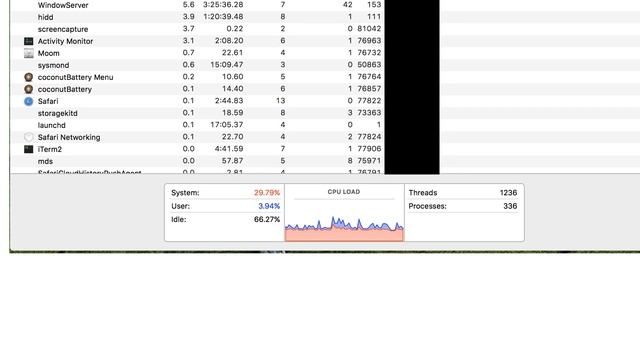The width and height of the screenshot is (640, 360).
Task: Click WindowServer CPU percent 5.6
Action: pyautogui.click(x=189, y=5)
